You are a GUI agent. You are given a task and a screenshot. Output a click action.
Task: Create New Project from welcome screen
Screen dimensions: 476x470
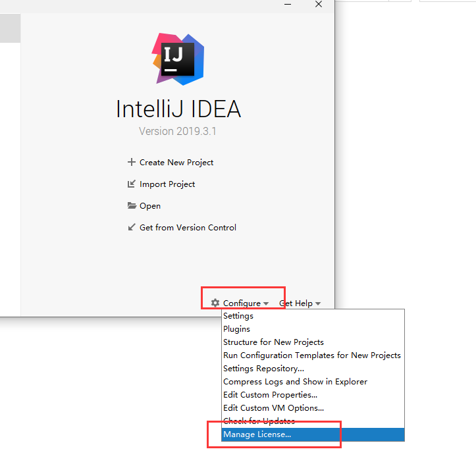(176, 163)
